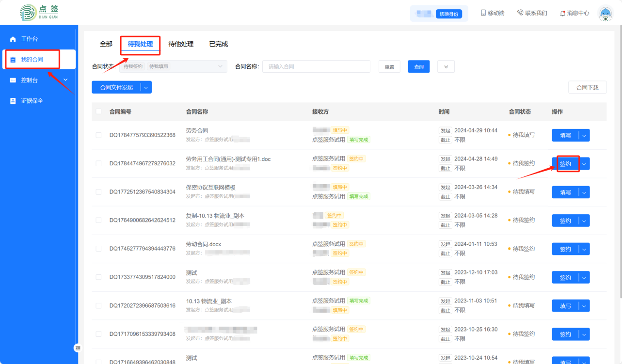Switch to 全部 tab

pos(106,44)
